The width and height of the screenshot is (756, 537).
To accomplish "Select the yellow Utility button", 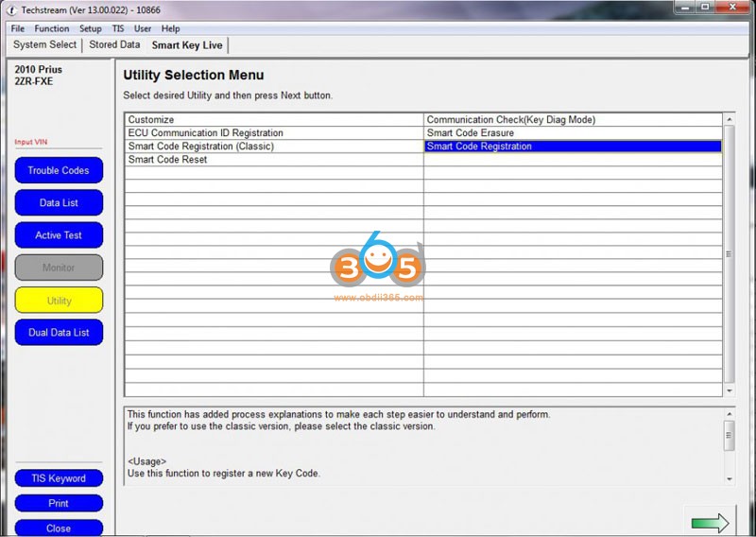I will (59, 300).
